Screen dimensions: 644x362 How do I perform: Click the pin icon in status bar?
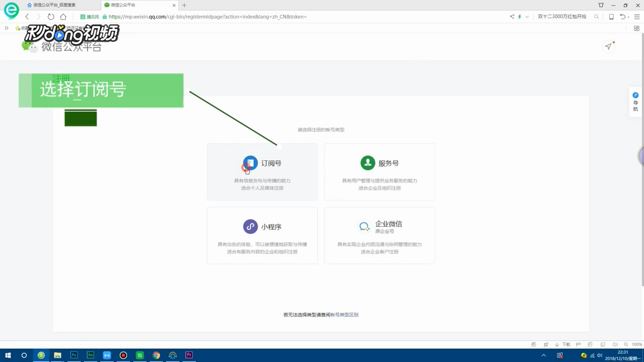pos(546,344)
